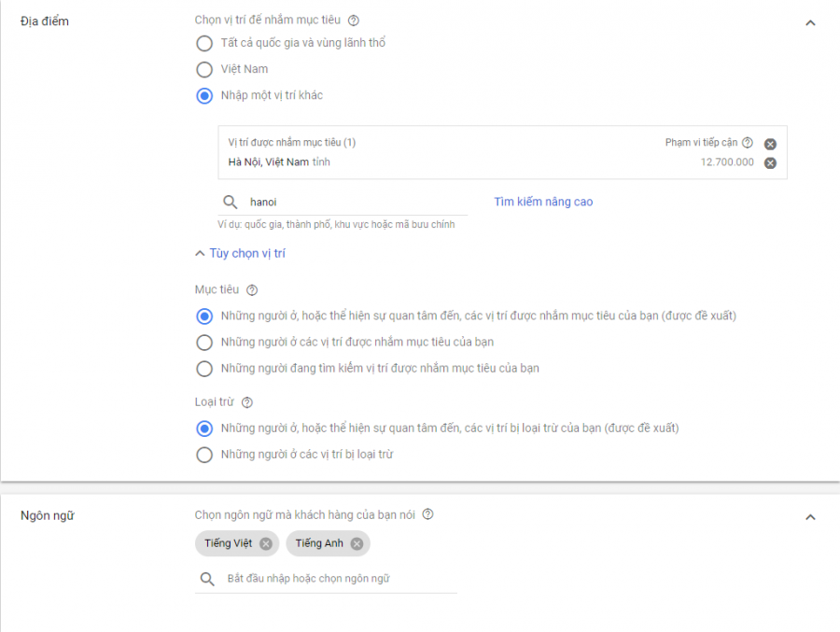840x632 pixels.
Task: Click help icon next to 'Phạm vi tiếp cận'
Action: [x=747, y=143]
